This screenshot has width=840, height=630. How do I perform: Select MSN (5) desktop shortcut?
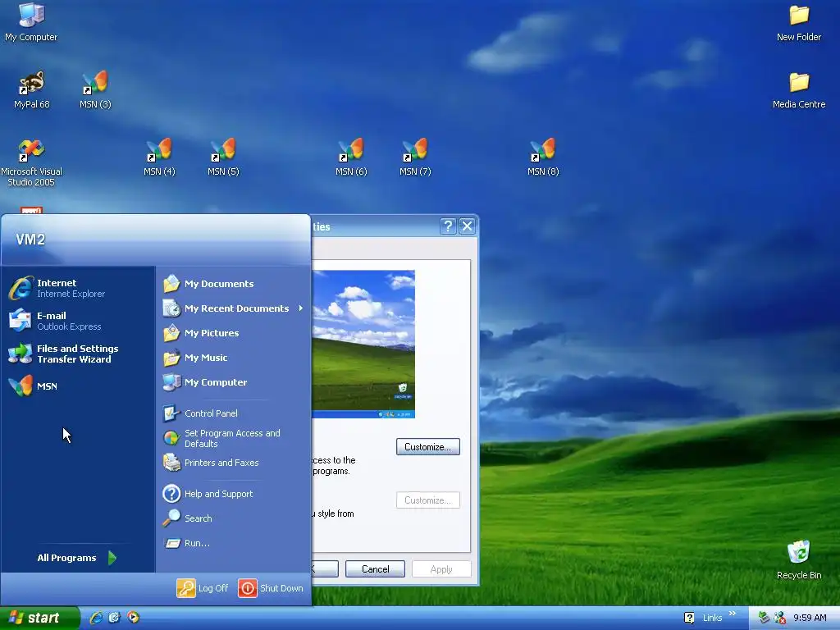[x=223, y=157]
